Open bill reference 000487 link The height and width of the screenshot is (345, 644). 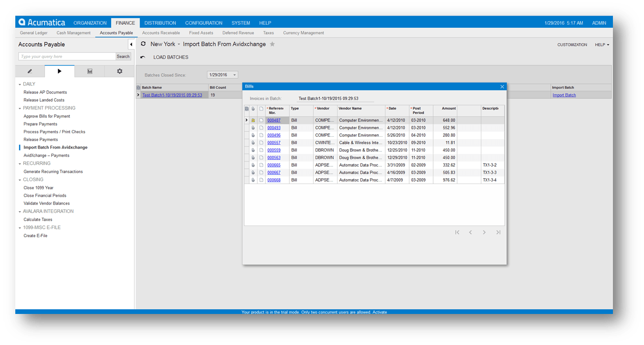click(x=274, y=120)
